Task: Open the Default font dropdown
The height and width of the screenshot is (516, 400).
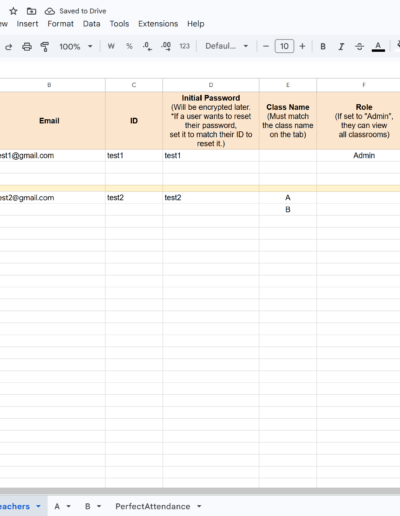Action: coord(227,46)
